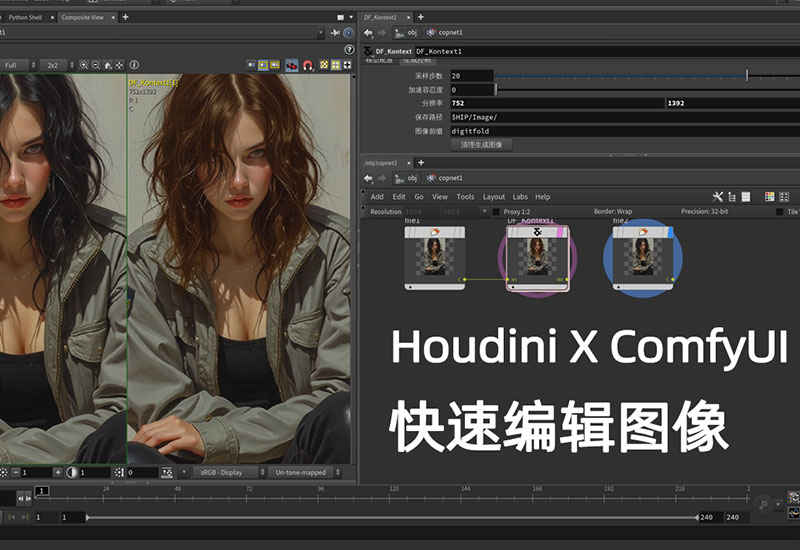The width and height of the screenshot is (800, 550).
Task: Click the zoom in magnifier icon in viewer toolbar
Action: pyautogui.click(x=82, y=65)
